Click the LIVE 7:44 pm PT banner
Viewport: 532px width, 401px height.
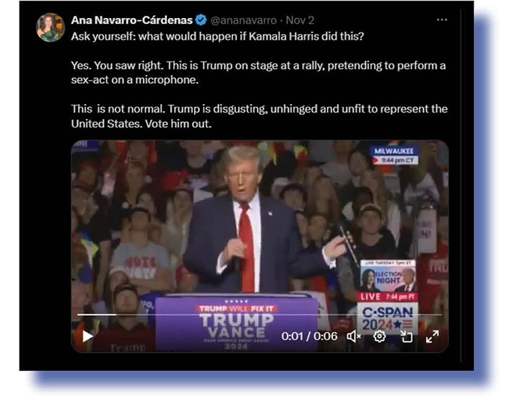point(388,296)
